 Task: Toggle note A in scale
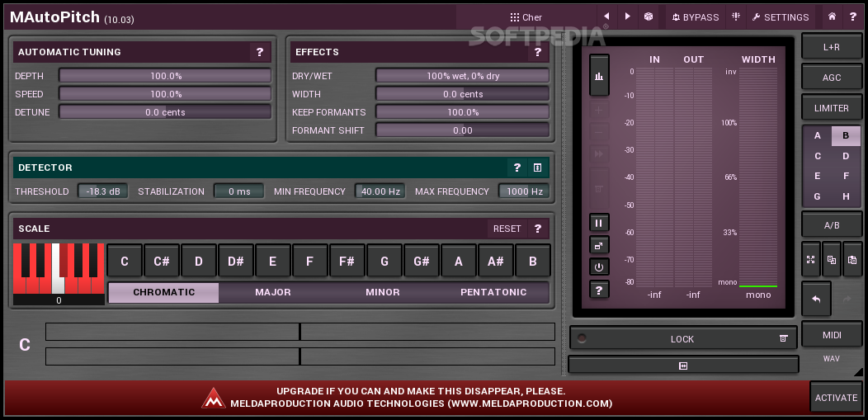pos(459,261)
